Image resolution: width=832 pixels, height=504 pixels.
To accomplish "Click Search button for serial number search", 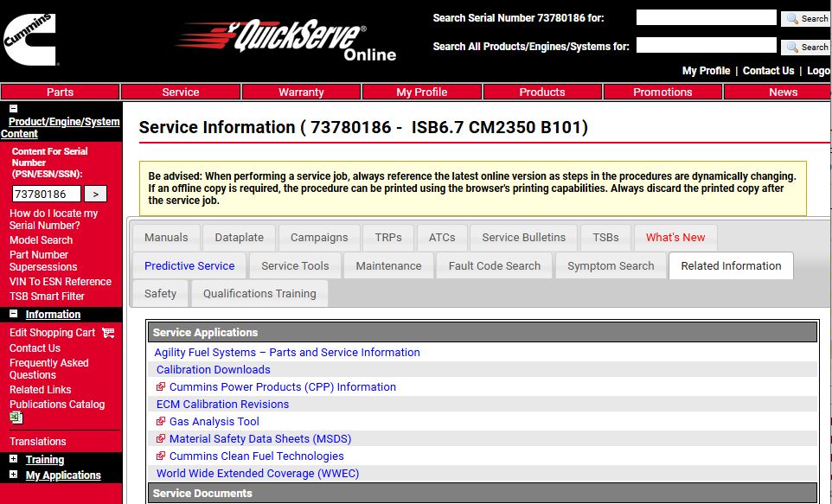I will click(806, 18).
